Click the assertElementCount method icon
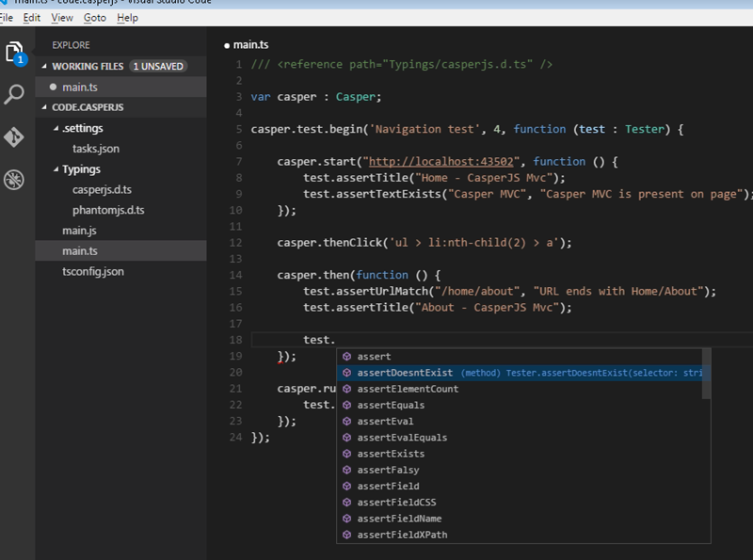753x560 pixels. 346,389
